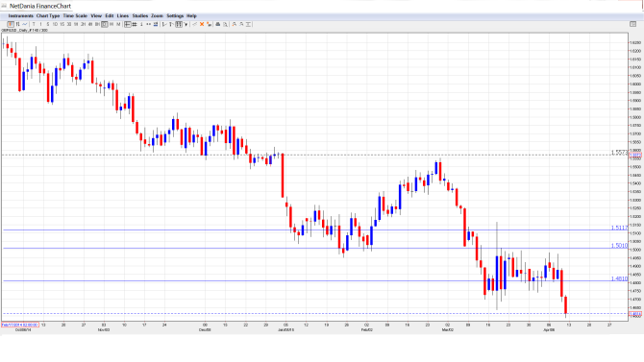
Task: Click the Feb/02 date axis label
Action: click(367, 330)
